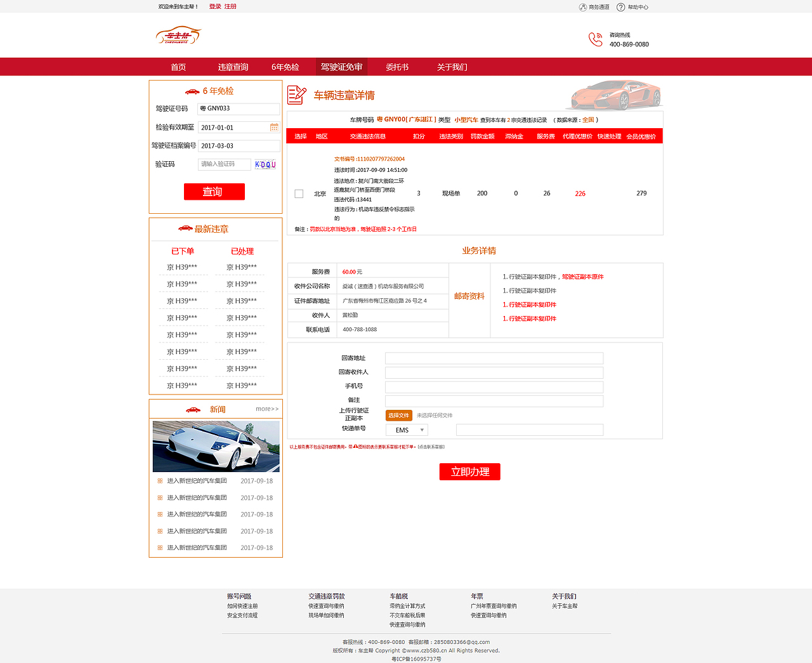Viewport: 812px width, 663px height.
Task: Click 滞纳金计算方式 footer link
Action: tap(407, 607)
